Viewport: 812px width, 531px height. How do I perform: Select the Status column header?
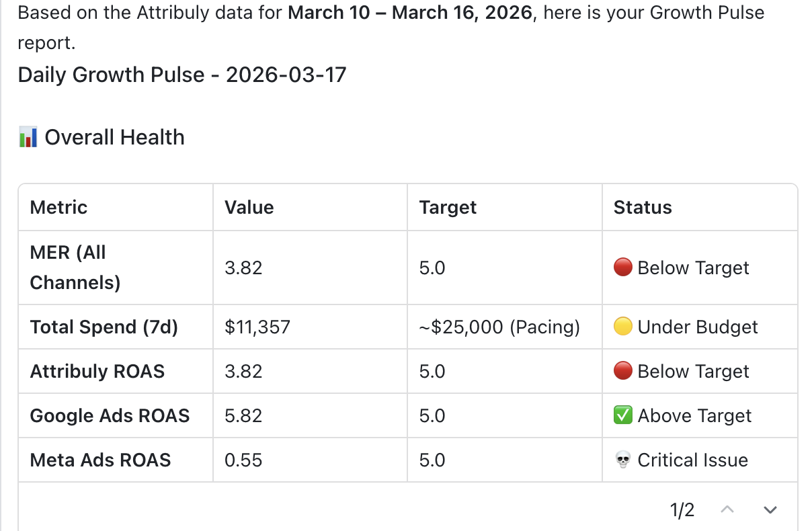(643, 207)
